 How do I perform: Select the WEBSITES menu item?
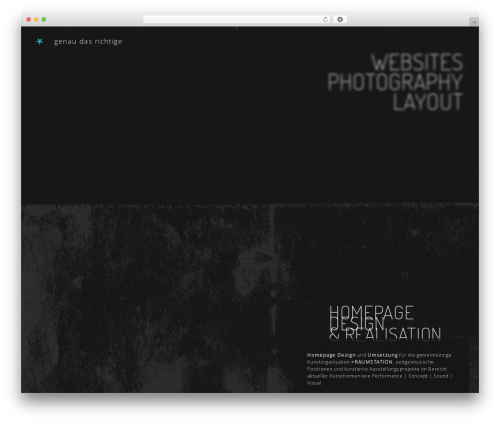click(417, 62)
